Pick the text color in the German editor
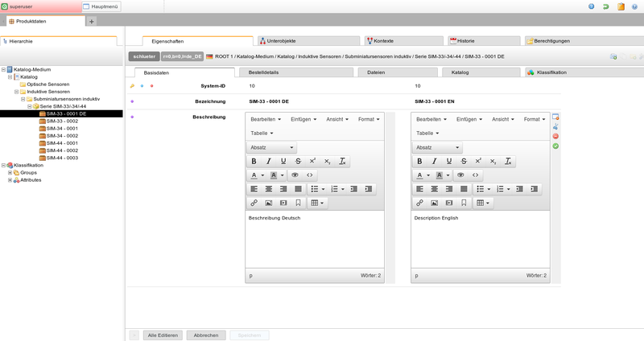Image resolution: width=644 pixels, height=341 pixels. pyautogui.click(x=255, y=175)
